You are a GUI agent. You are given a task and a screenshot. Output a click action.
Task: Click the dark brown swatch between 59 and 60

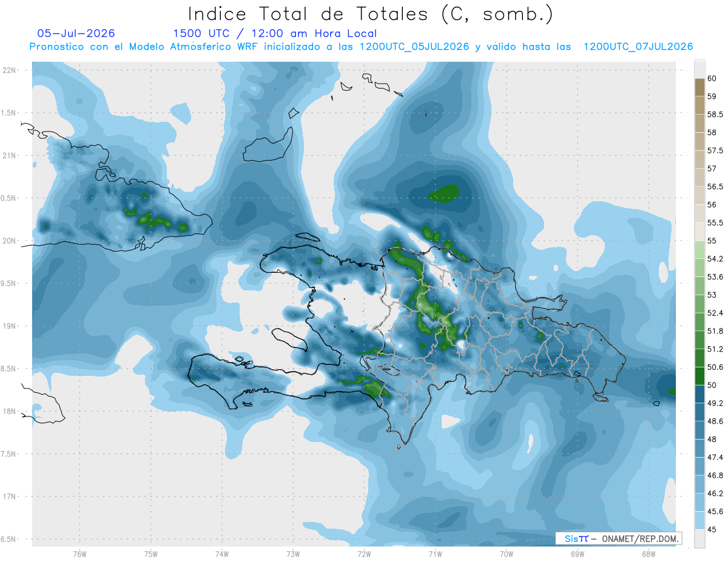tap(699, 87)
